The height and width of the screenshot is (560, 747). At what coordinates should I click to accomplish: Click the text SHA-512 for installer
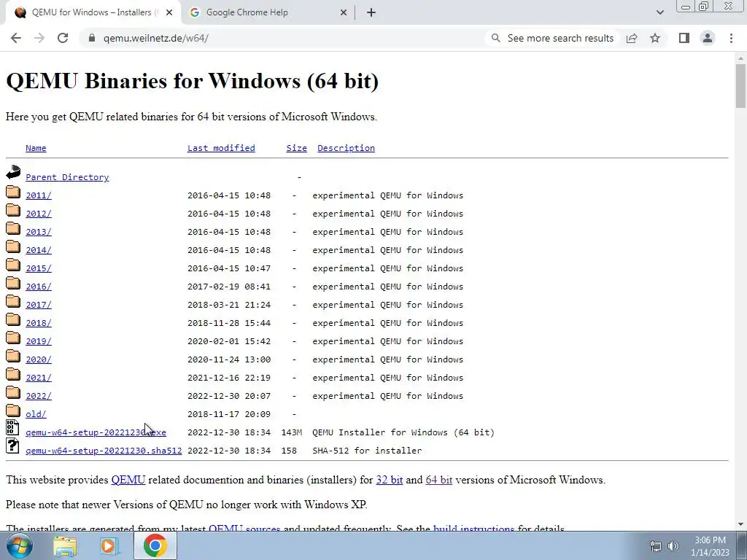pyautogui.click(x=367, y=451)
